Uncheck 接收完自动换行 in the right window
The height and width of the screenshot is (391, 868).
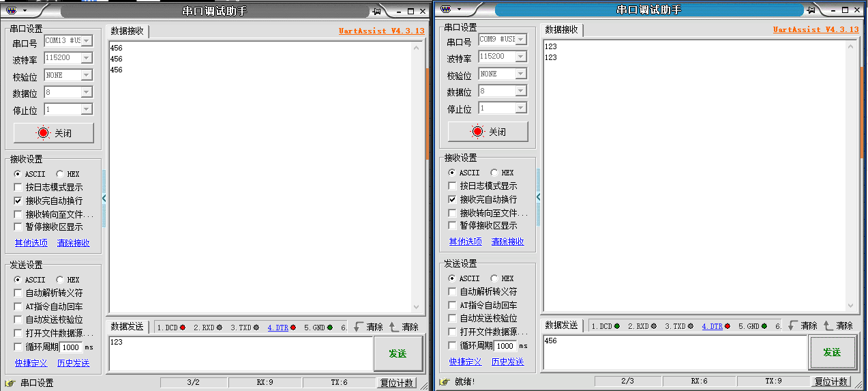point(452,199)
